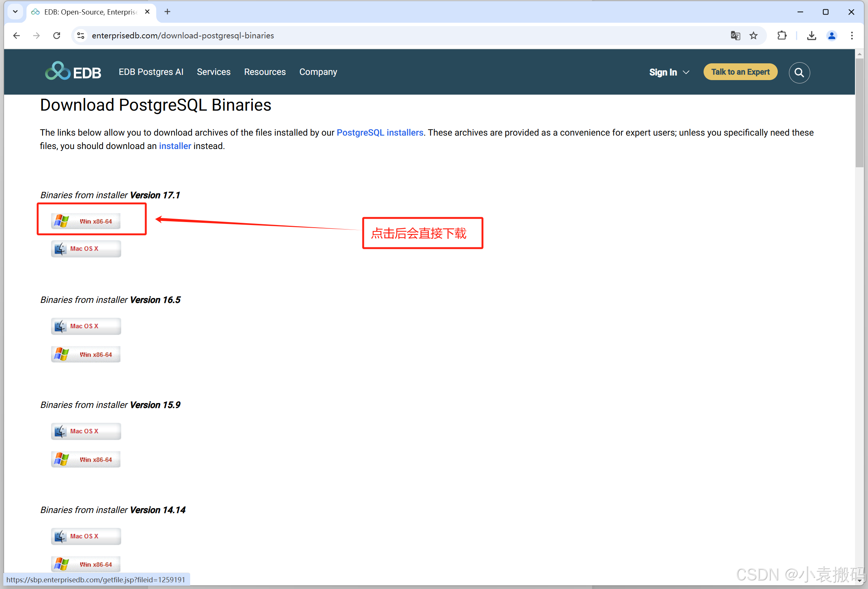Download Mac OS X for Version 14.14
Screen dimensions: 868x589
tap(86, 536)
